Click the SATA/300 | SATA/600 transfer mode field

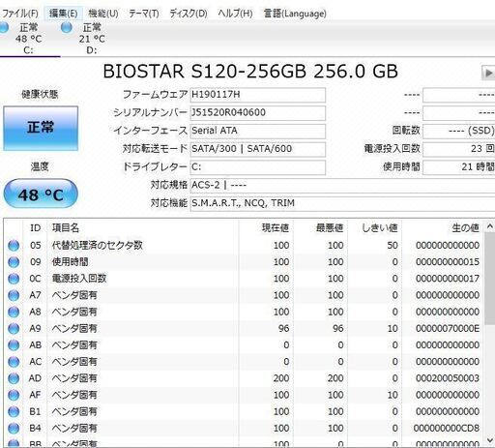257,149
